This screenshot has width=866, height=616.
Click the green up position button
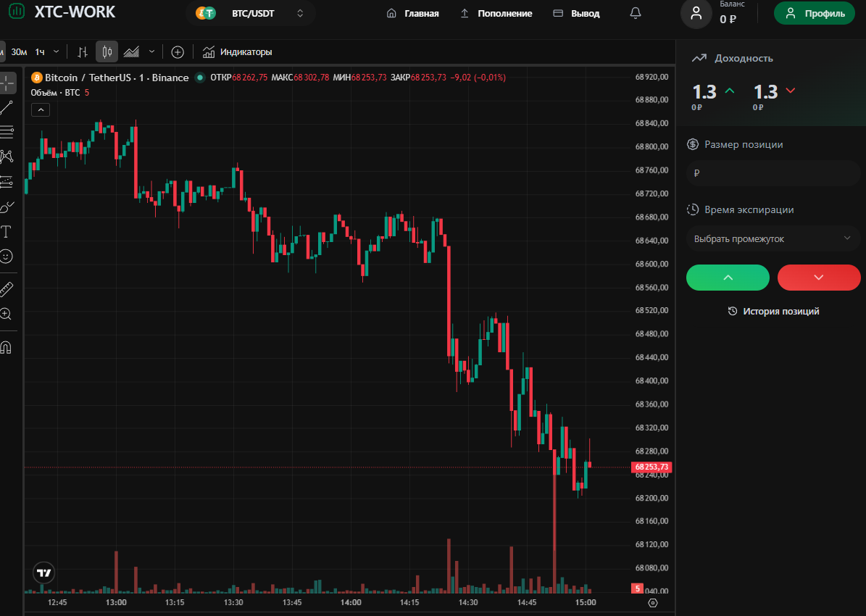pyautogui.click(x=728, y=278)
